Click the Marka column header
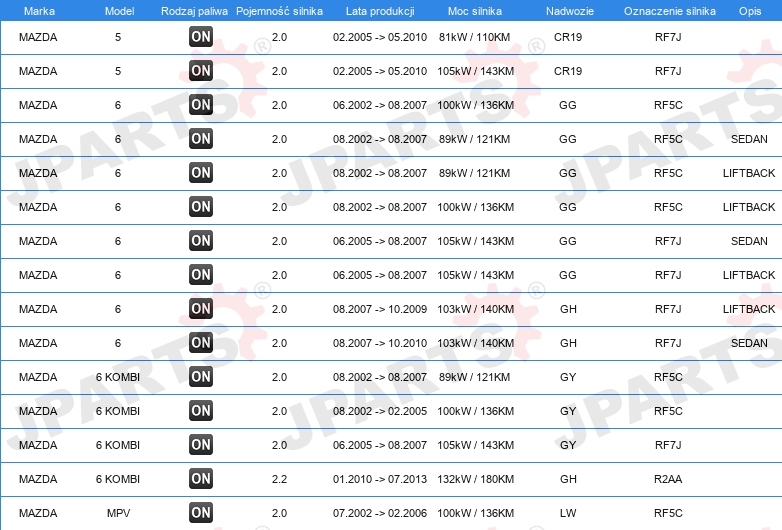The image size is (782, 530). tap(39, 11)
